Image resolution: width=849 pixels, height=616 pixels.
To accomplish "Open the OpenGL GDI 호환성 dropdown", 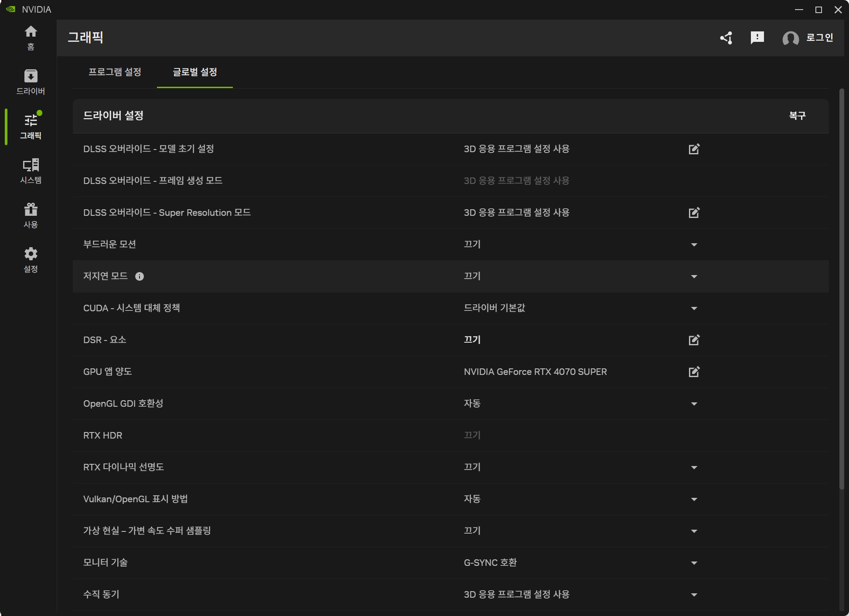I will pyautogui.click(x=694, y=404).
